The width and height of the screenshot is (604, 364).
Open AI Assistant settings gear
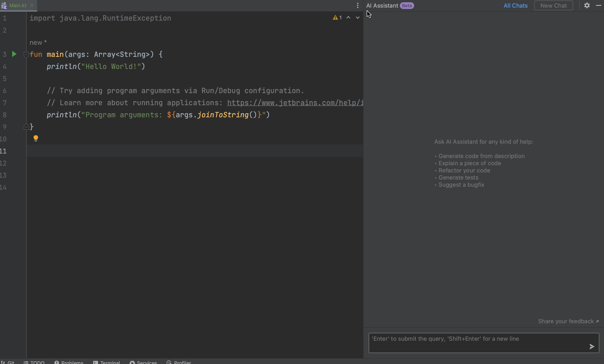tap(587, 5)
